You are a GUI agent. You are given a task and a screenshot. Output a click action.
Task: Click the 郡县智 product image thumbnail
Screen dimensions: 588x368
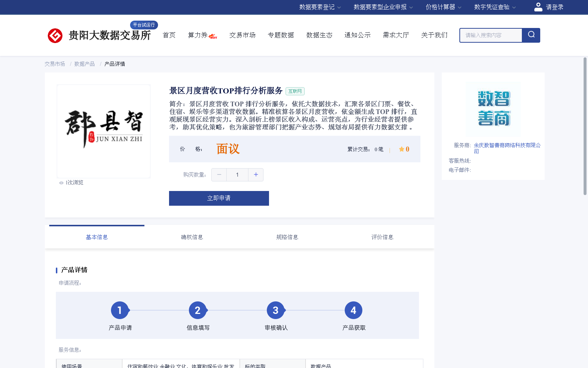coord(104,131)
